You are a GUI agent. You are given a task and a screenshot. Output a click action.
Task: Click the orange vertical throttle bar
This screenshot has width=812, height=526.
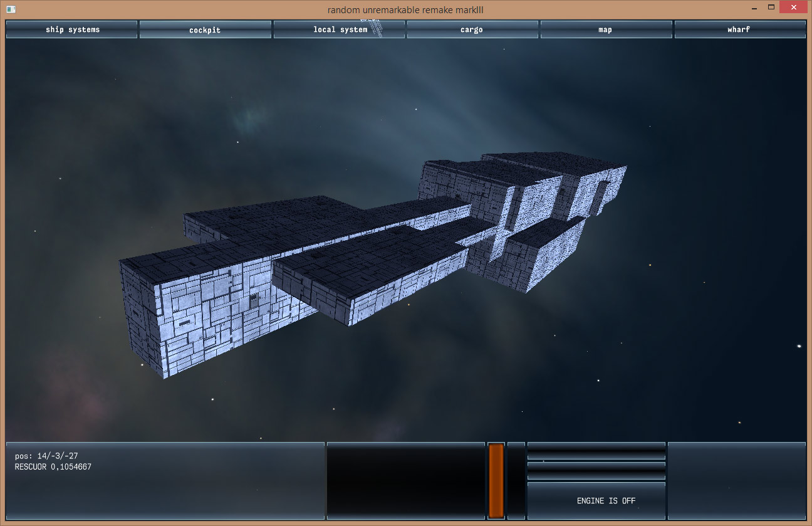[496, 480]
